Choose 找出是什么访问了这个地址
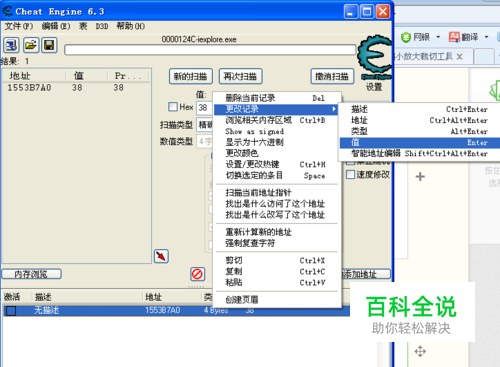This screenshot has width=500, height=367. point(276,204)
